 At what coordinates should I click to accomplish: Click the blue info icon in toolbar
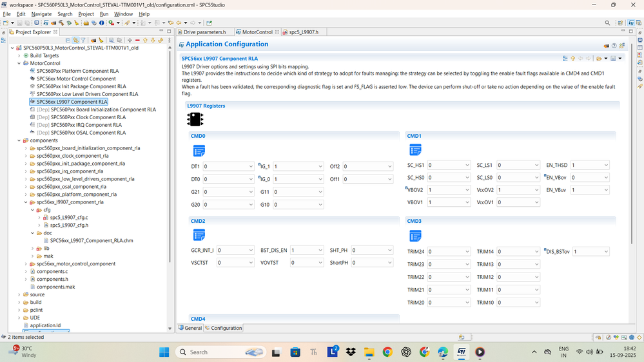pyautogui.click(x=101, y=23)
